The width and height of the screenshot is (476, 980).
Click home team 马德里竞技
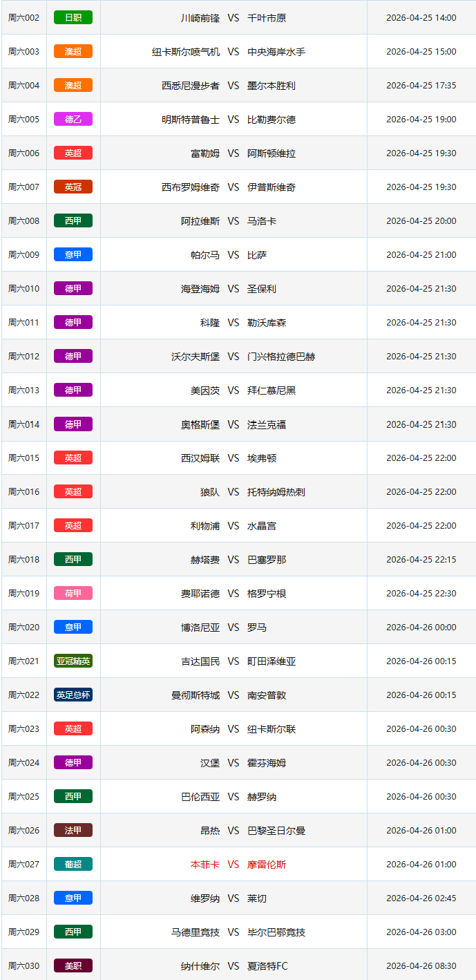click(x=196, y=932)
